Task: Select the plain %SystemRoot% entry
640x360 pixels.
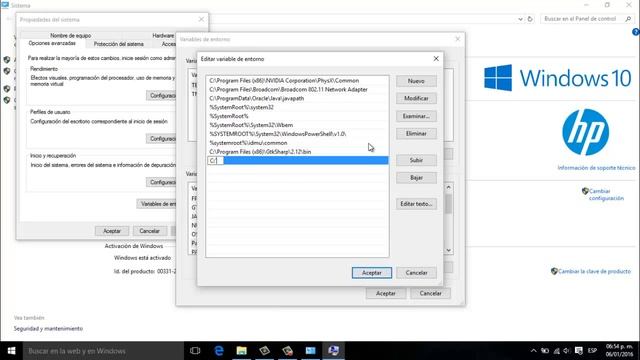Action: click(297, 116)
